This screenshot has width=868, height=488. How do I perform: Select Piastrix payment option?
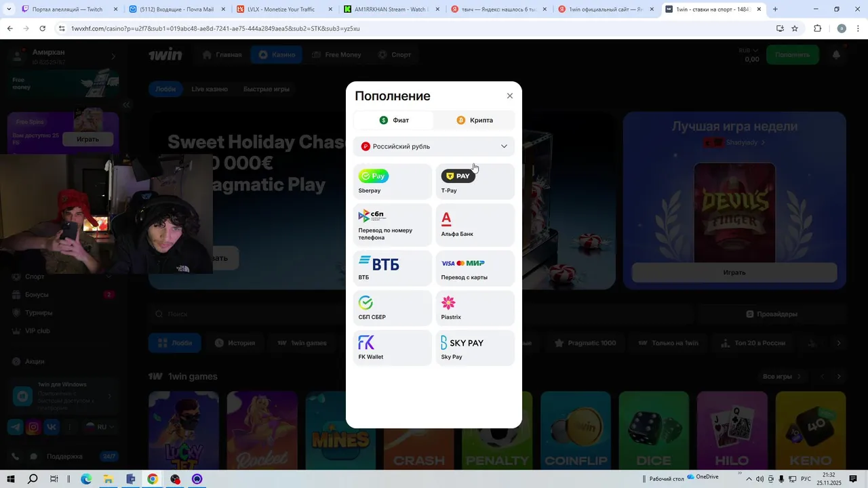click(x=475, y=308)
